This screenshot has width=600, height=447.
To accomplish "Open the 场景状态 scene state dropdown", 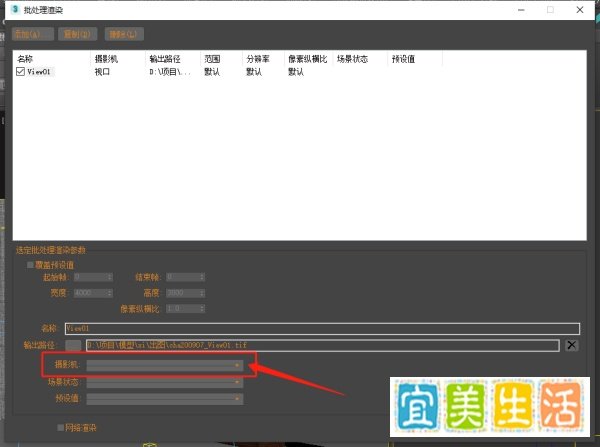I will click(x=165, y=382).
